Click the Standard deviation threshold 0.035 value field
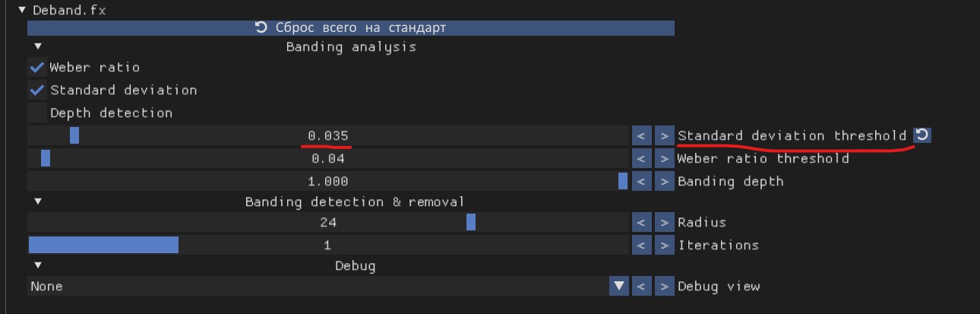 coord(328,136)
